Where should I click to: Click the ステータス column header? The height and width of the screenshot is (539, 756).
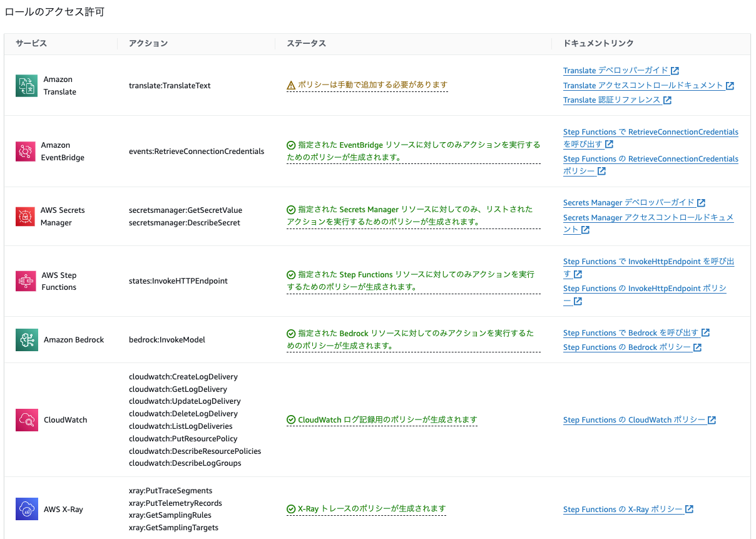pyautogui.click(x=306, y=43)
